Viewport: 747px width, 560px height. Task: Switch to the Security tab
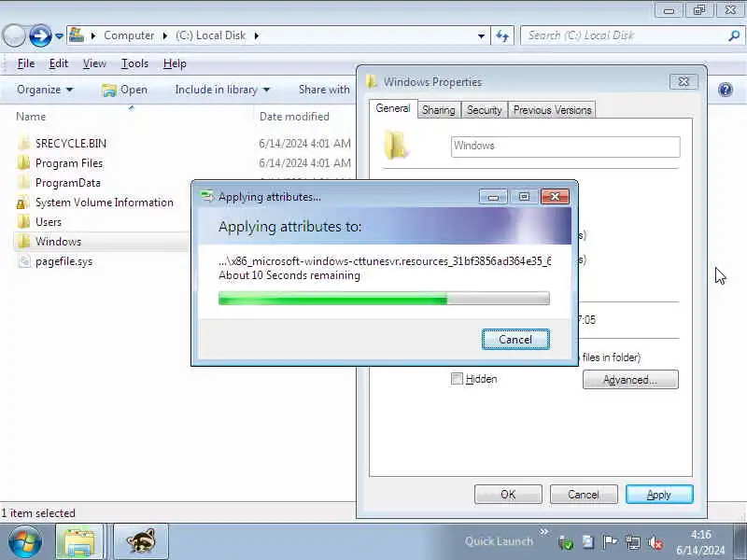(x=484, y=110)
